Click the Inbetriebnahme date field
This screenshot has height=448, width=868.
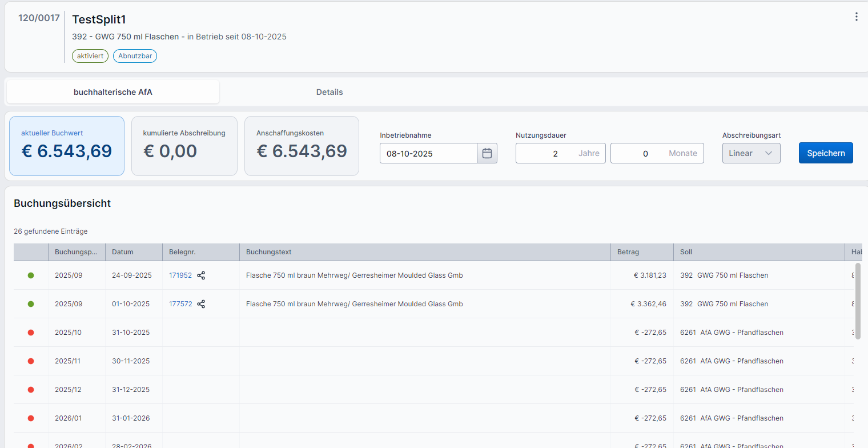click(x=428, y=153)
